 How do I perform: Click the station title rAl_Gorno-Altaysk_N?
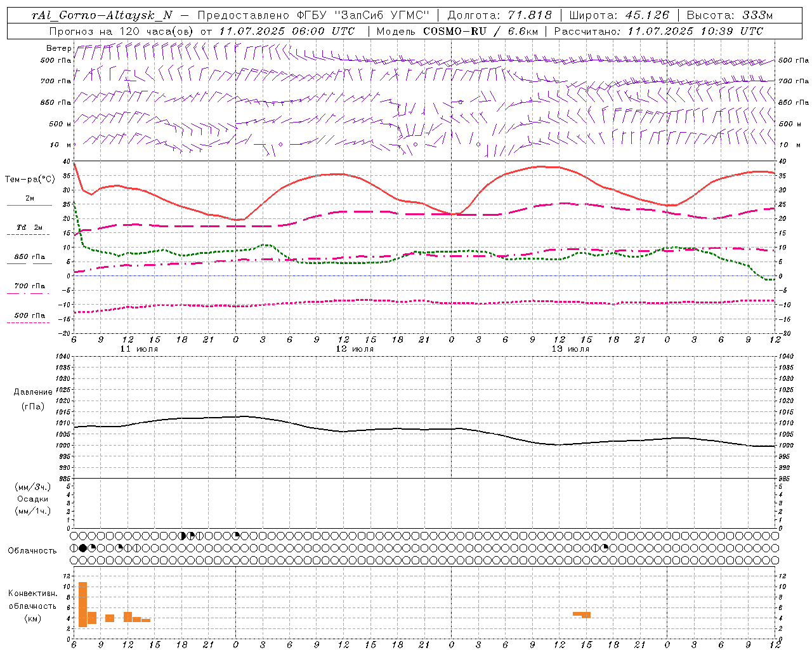[x=101, y=15]
